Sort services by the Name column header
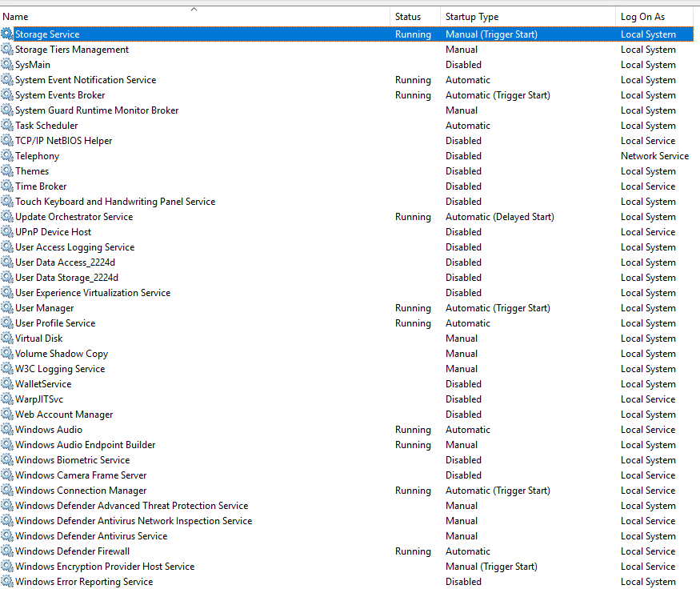 (x=194, y=17)
